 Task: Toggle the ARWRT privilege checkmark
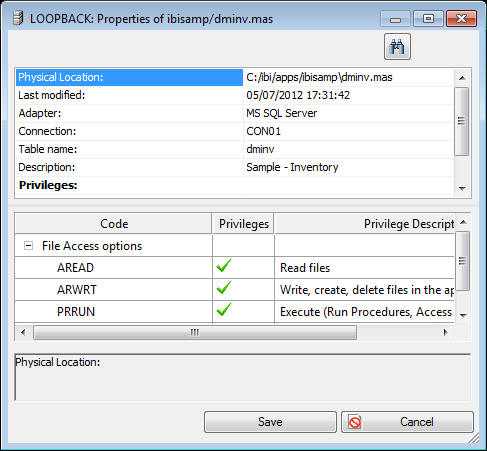point(224,288)
